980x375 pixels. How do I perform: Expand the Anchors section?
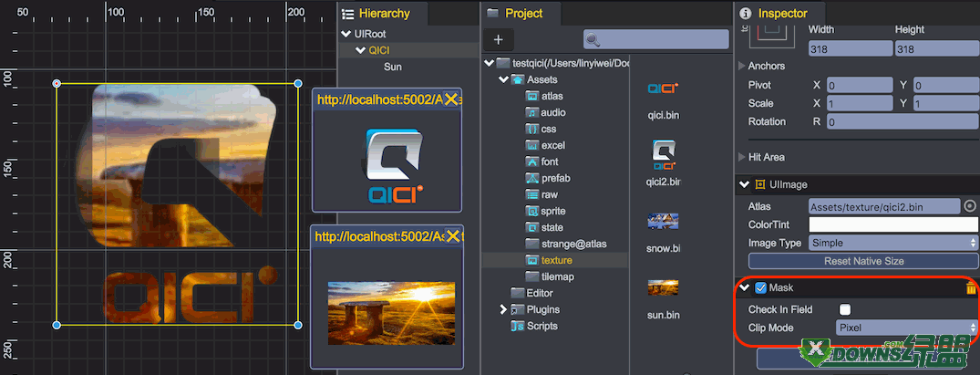(742, 66)
